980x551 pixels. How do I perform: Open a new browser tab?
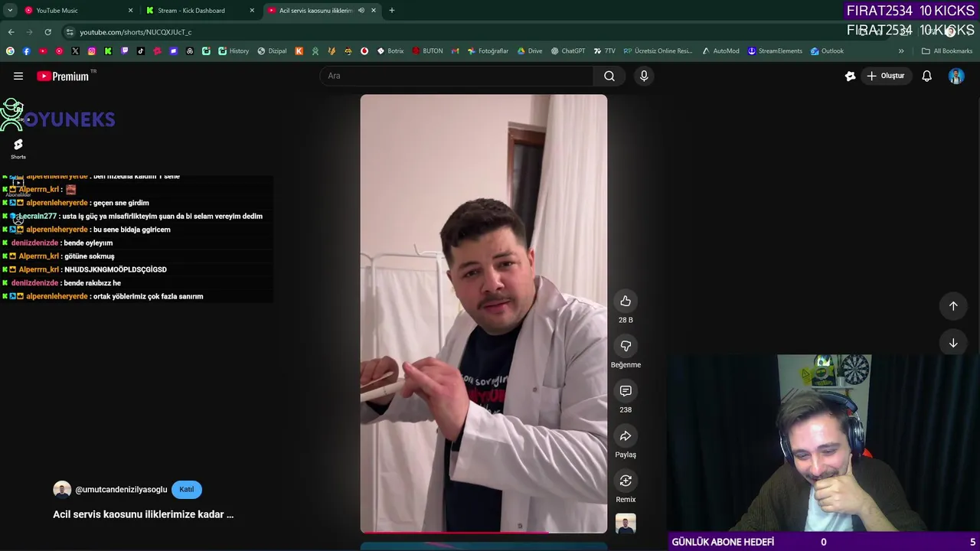pyautogui.click(x=392, y=11)
